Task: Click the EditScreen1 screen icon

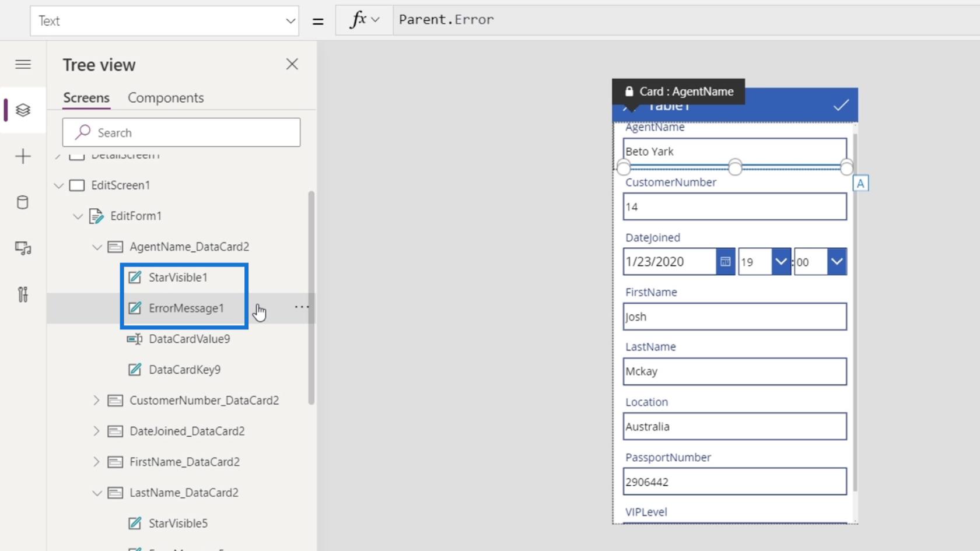Action: tap(77, 185)
